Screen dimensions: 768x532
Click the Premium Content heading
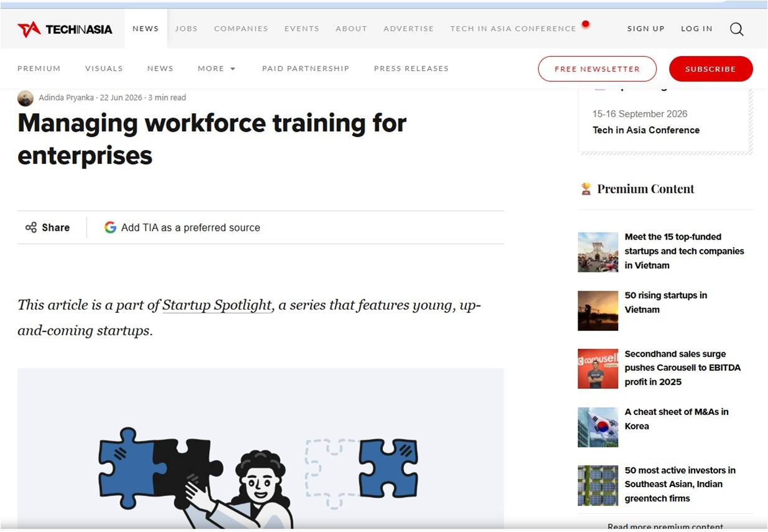645,189
